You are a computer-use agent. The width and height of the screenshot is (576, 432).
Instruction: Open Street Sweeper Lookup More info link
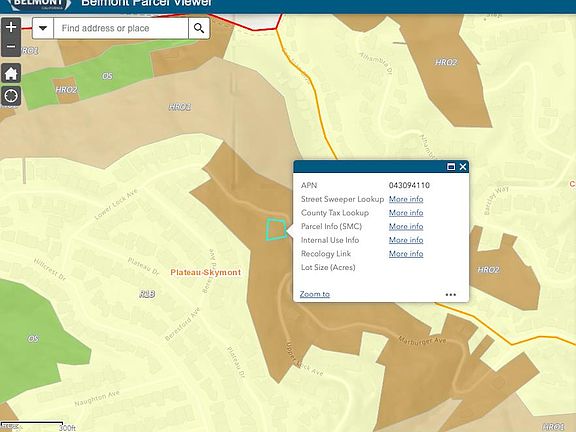(406, 199)
